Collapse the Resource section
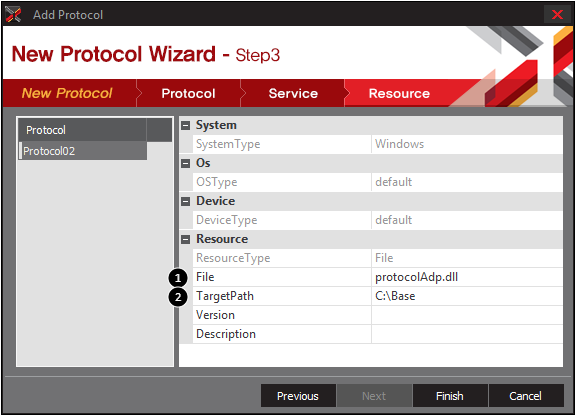Viewport: 576px width, 416px height. click(186, 240)
